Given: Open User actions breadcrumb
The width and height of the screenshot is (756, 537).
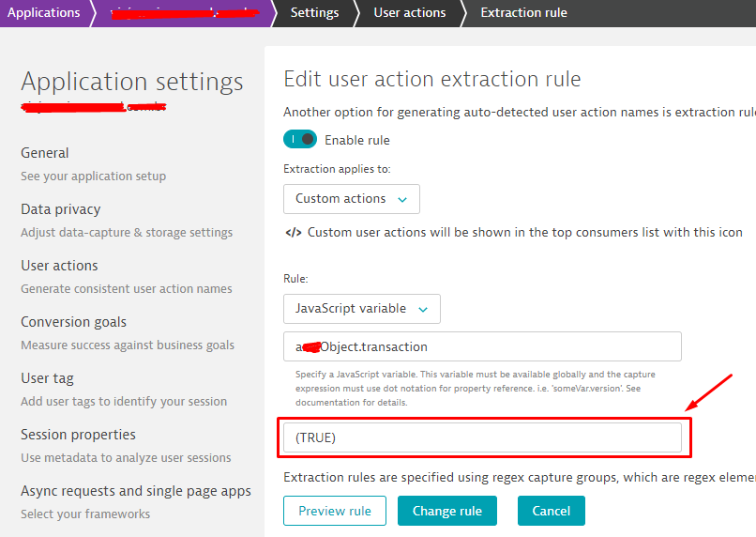Looking at the screenshot, I should pos(409,13).
